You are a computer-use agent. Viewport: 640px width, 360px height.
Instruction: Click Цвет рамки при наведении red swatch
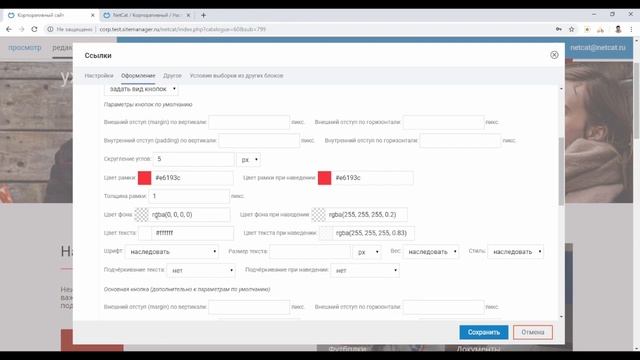coord(324,178)
